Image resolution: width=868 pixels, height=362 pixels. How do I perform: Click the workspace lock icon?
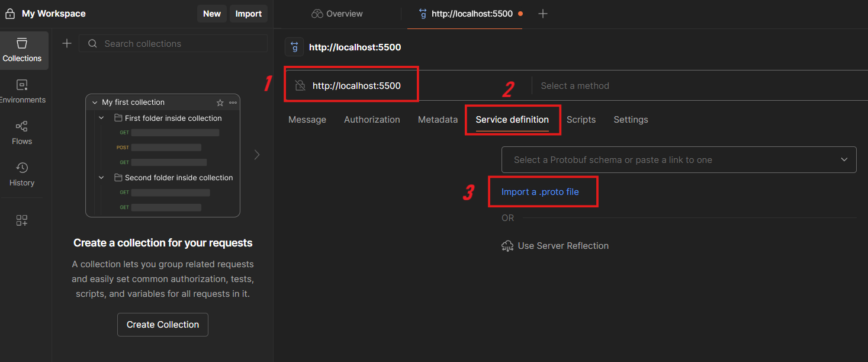[x=10, y=14]
